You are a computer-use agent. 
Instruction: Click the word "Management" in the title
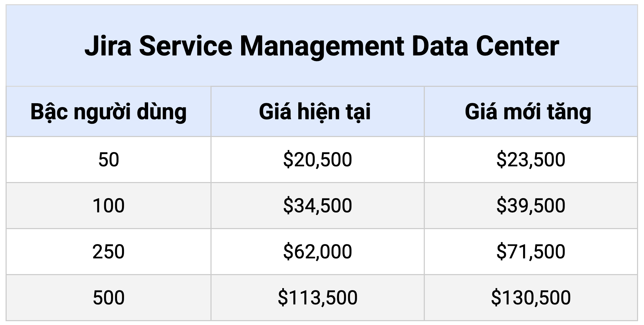click(322, 46)
